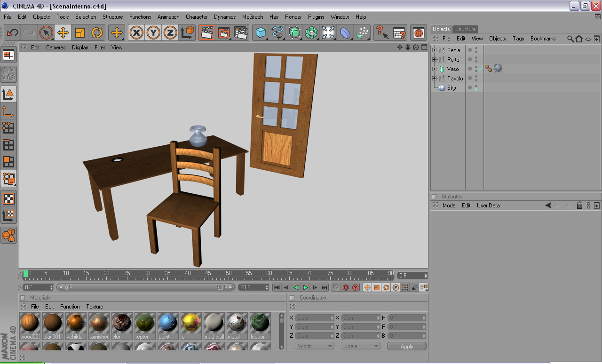
Task: Toggle X axis lock
Action: (136, 33)
